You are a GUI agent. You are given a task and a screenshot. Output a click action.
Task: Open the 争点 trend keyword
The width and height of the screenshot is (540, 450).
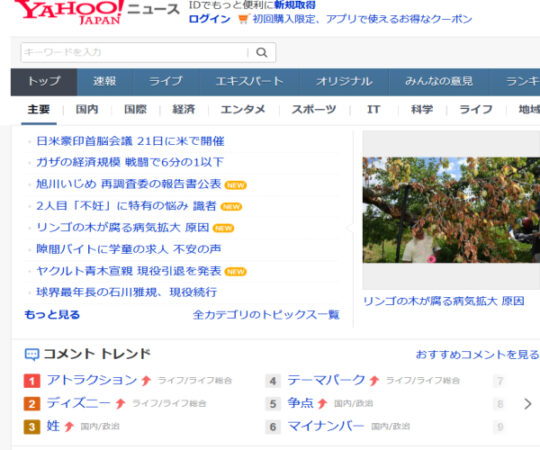(x=301, y=403)
